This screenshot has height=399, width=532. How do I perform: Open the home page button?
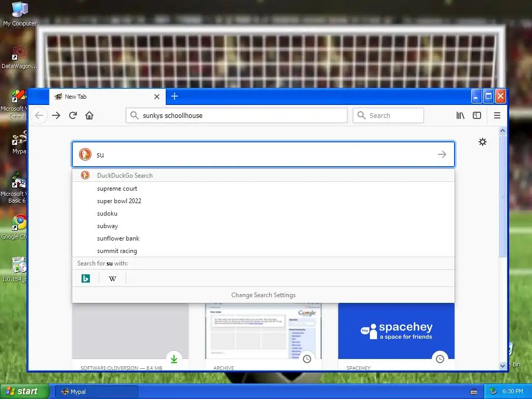[89, 115]
